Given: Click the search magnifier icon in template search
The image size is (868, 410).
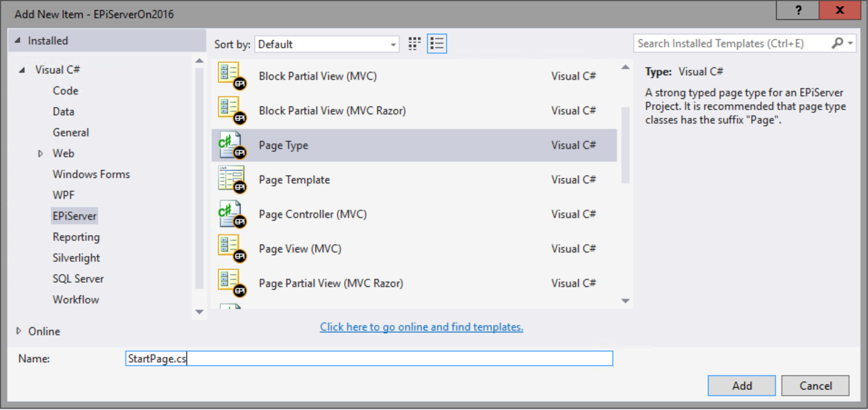Looking at the screenshot, I should click(837, 44).
